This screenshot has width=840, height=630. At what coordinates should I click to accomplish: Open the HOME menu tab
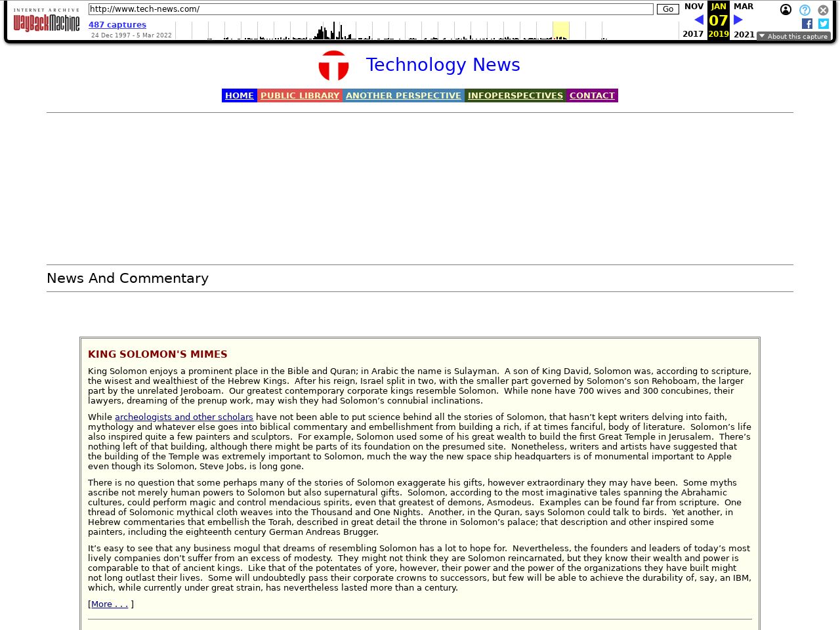click(239, 96)
